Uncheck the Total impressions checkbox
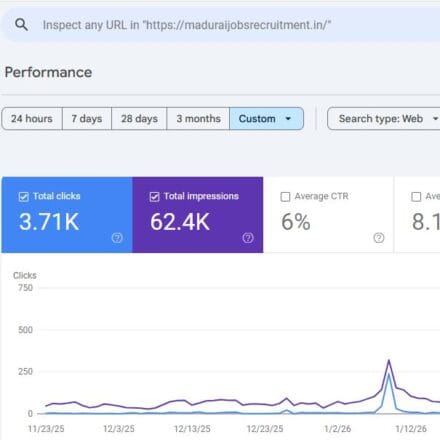 point(154,197)
